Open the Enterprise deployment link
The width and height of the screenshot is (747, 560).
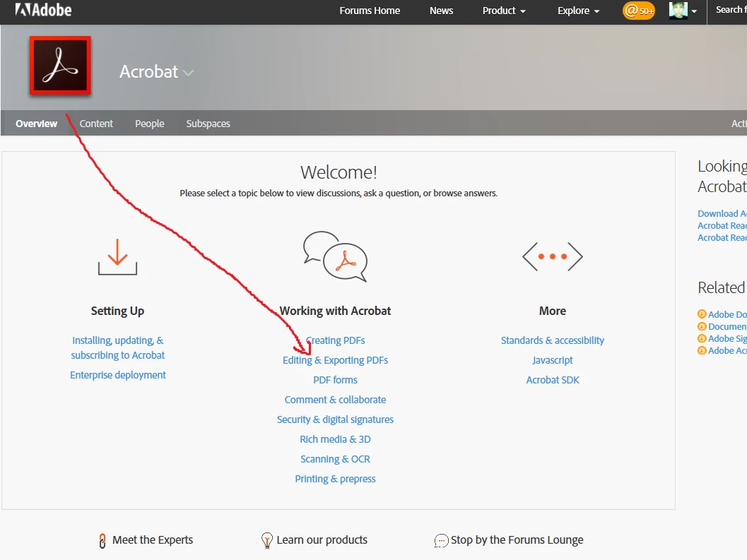(118, 375)
